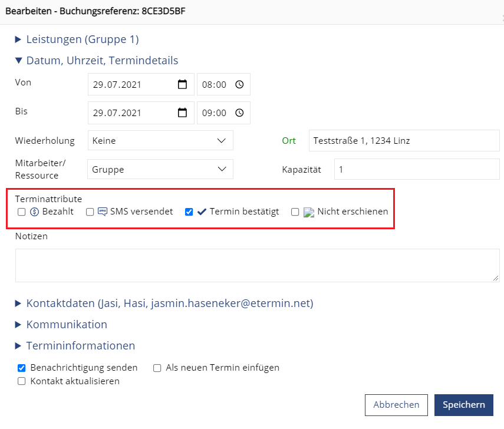Uncheck the Termin bestätigt checkbox
Viewport: 504px width, 429px height.
point(189,212)
